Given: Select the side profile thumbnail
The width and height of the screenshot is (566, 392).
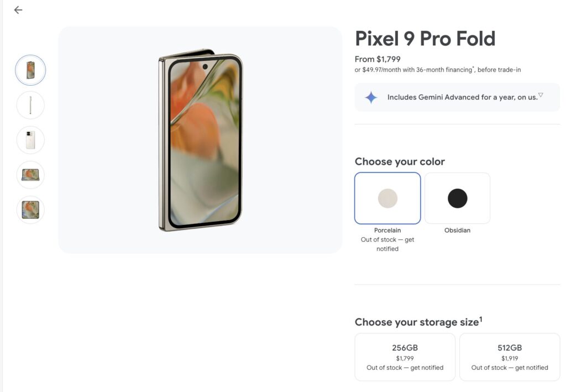Looking at the screenshot, I should point(30,105).
